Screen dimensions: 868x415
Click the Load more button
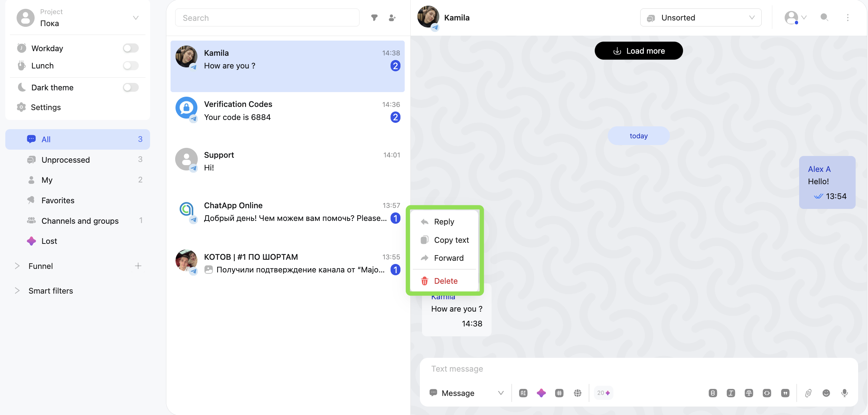click(x=638, y=51)
